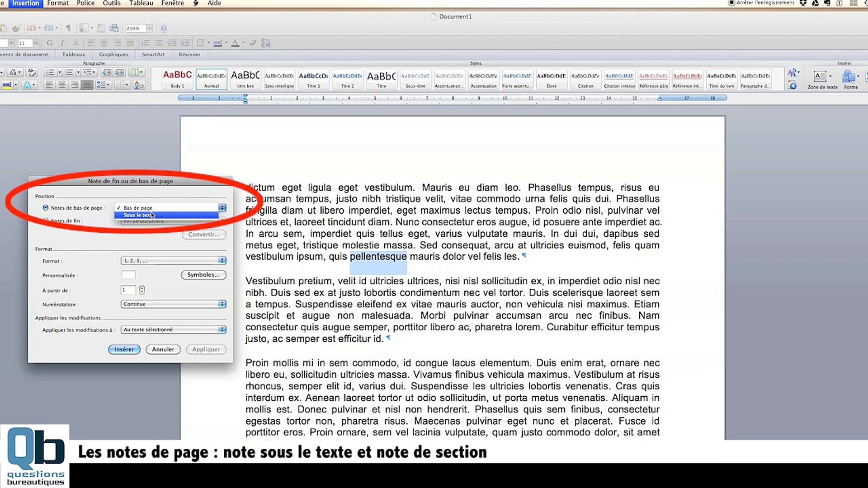Select the Notes de bas de page radio
Image resolution: width=868 pixels, height=488 pixels.
[45, 208]
